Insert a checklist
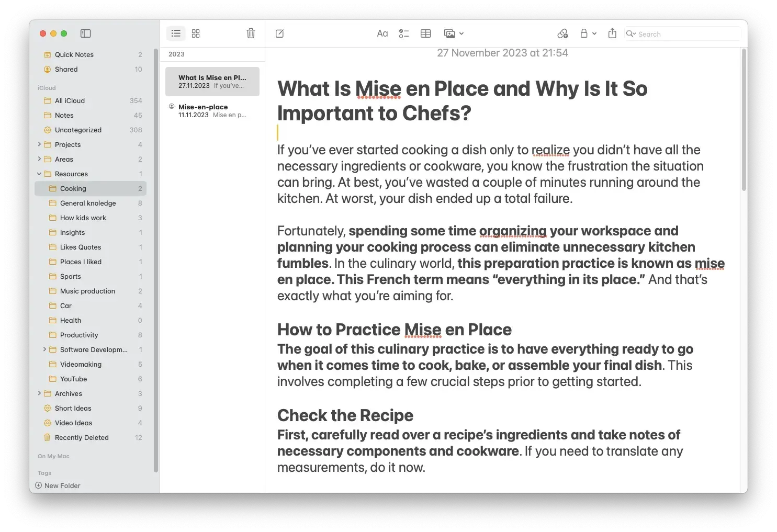 tap(404, 33)
